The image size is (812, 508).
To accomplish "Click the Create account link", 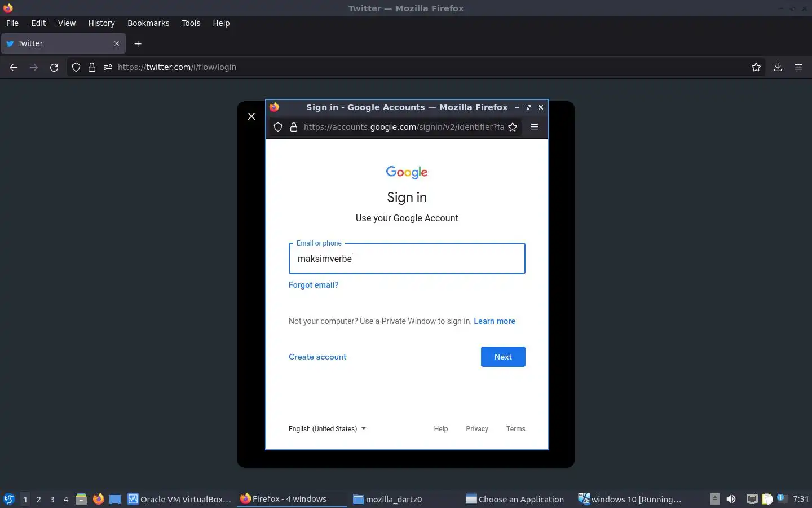I will click(x=317, y=357).
